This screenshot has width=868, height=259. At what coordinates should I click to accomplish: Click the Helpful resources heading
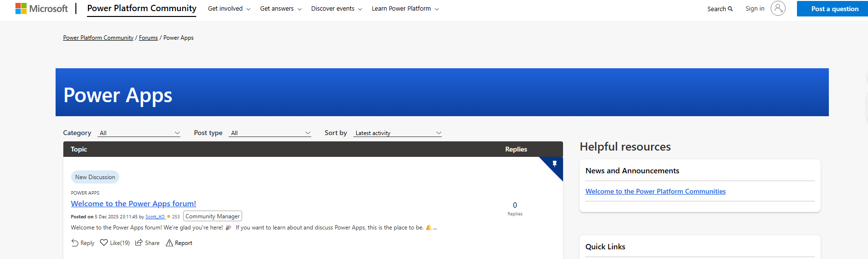coord(625,147)
